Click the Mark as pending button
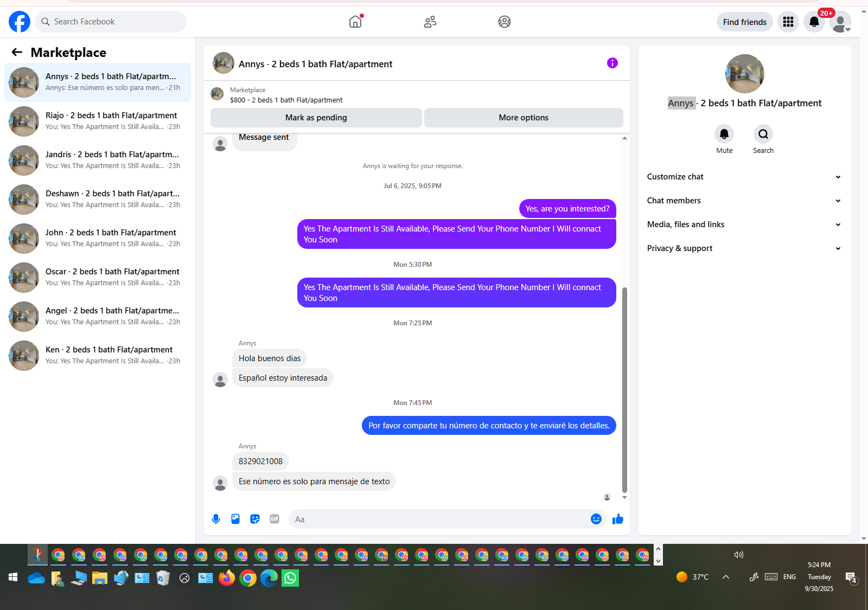 click(316, 118)
